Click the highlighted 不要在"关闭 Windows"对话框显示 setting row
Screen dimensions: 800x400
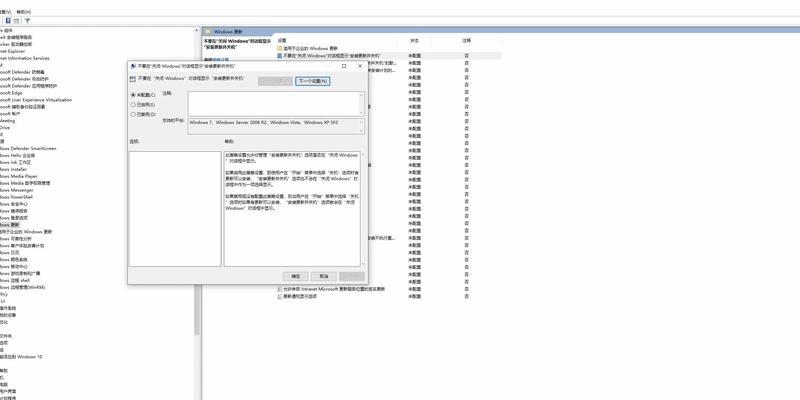click(388, 55)
